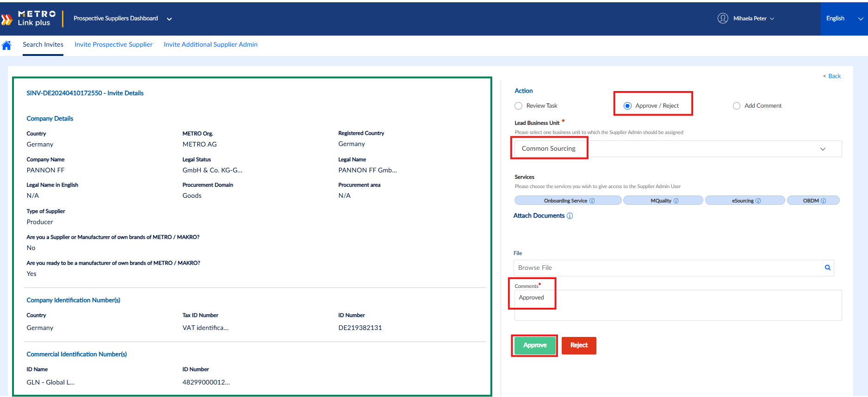Switch to the Search Invites tab

coord(43,45)
